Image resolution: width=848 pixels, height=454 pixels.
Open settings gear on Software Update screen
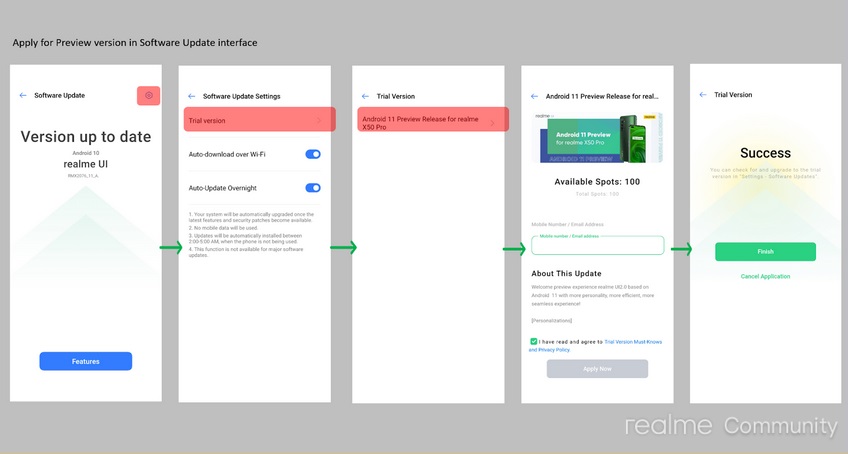tap(148, 95)
